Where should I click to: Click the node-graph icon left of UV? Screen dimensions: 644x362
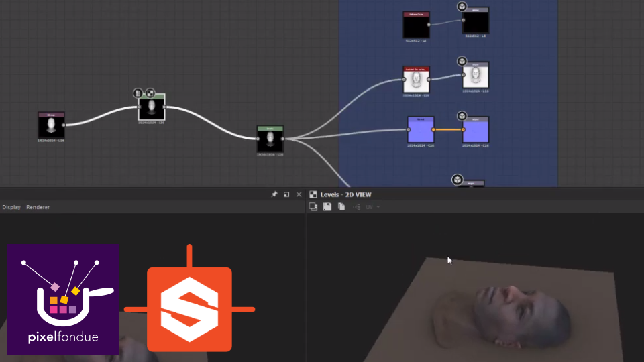[356, 207]
